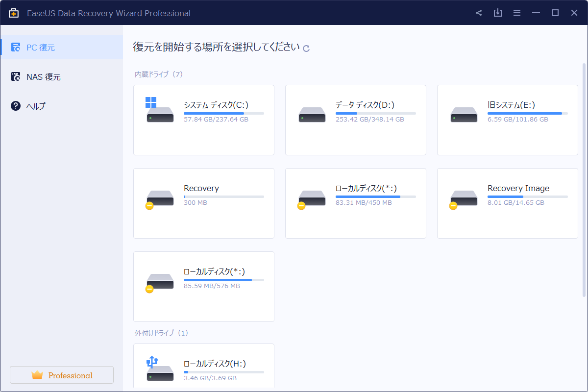Click the PC 復元 sidebar icon
Image resolution: width=588 pixels, height=392 pixels.
click(16, 48)
